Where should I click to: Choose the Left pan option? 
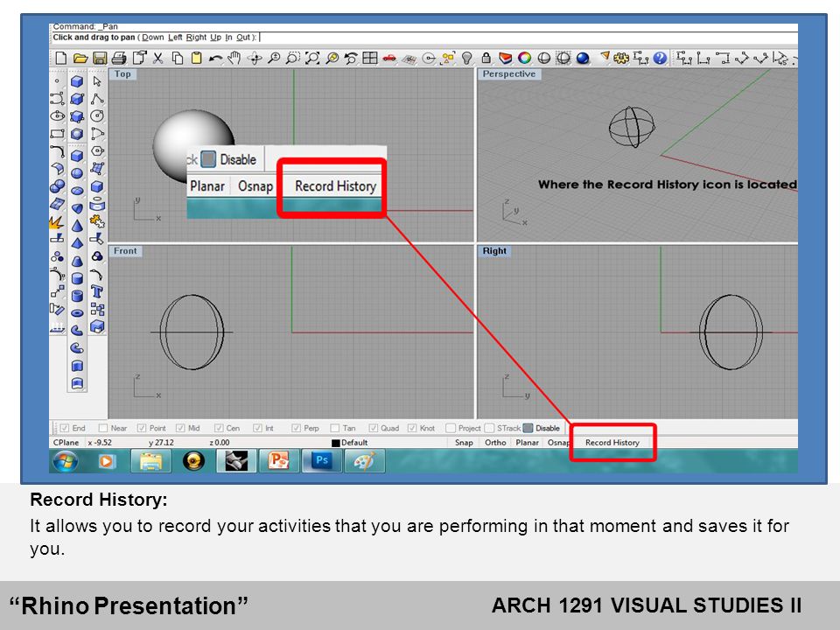tap(175, 38)
